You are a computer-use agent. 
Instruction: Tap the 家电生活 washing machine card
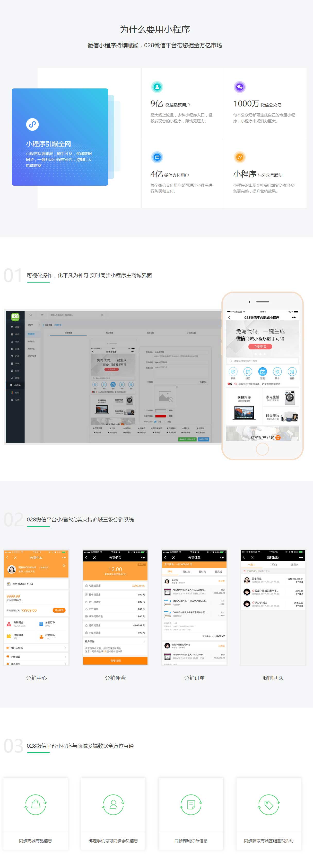click(281, 397)
